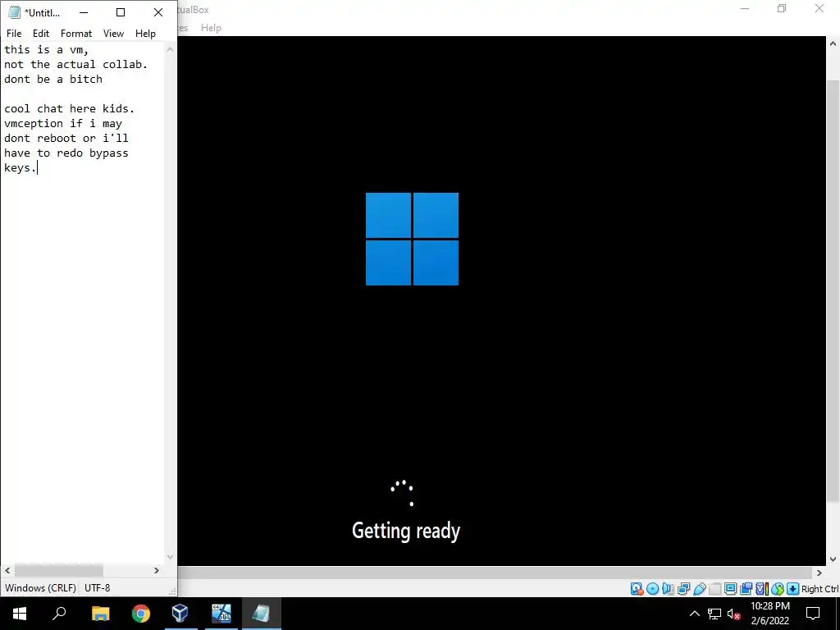The image size is (840, 630).
Task: Switch to VirtualBox Manager taskbar icon
Action: [180, 614]
